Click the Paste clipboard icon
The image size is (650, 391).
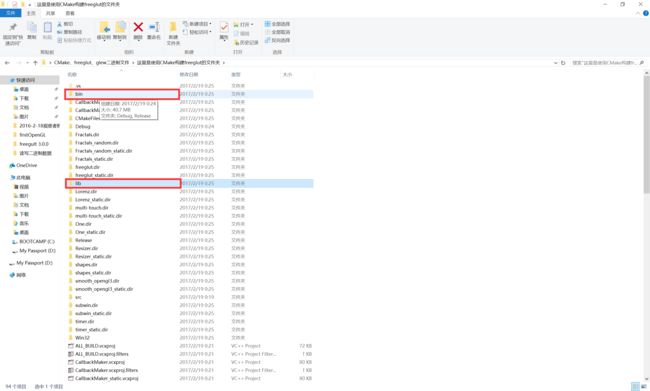point(48,28)
